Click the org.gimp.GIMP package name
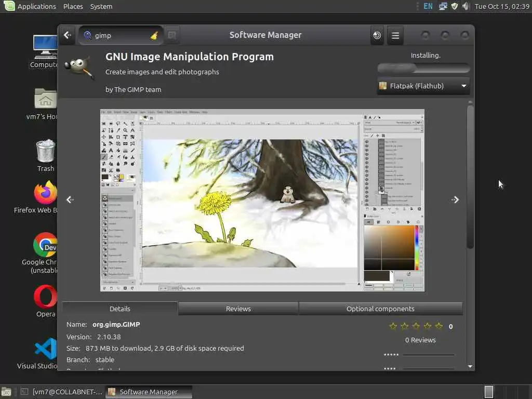Screen dimensions: 532x399 pos(116,325)
